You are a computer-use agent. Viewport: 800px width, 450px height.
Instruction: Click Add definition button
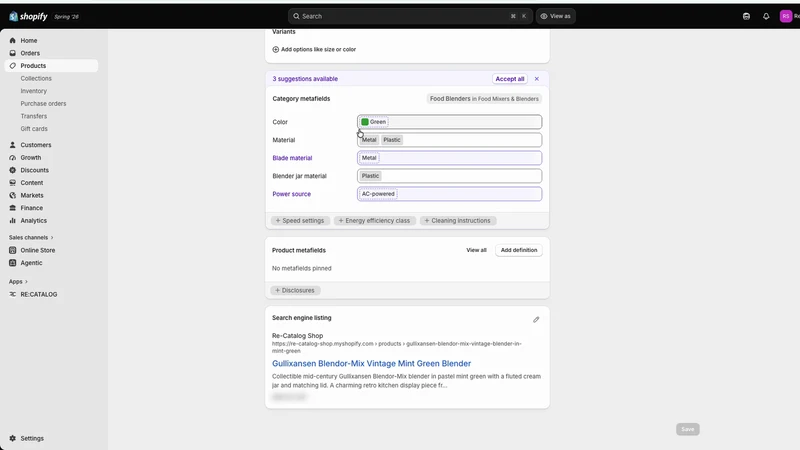pyautogui.click(x=519, y=251)
